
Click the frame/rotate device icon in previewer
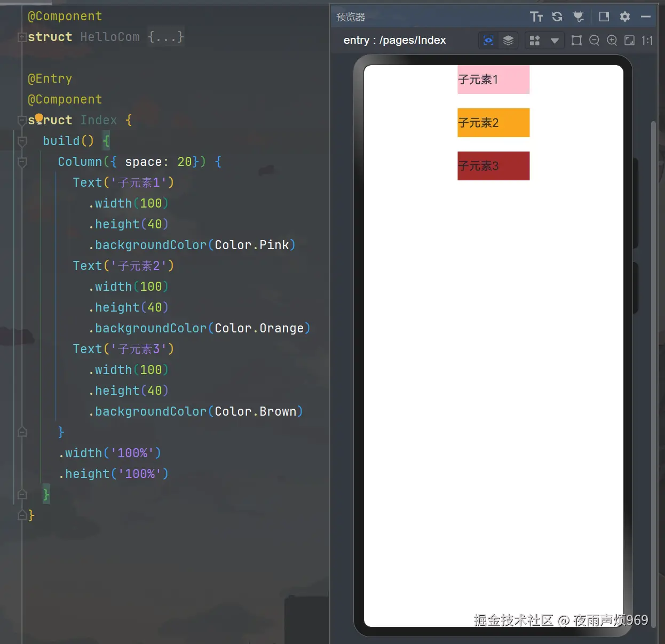(x=576, y=40)
